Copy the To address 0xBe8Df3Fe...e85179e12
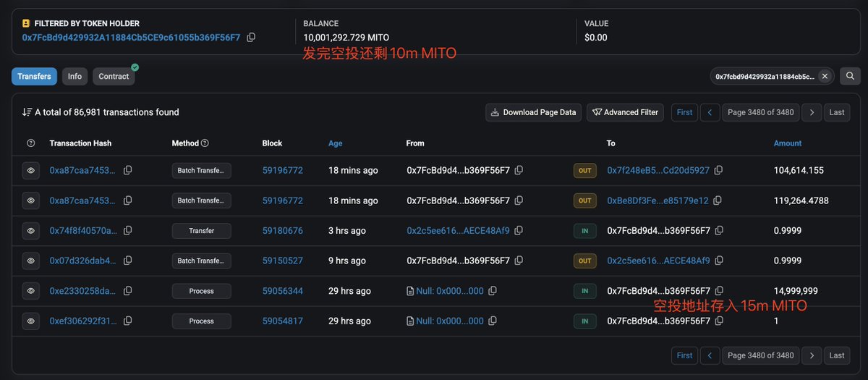The height and width of the screenshot is (380, 868). (x=718, y=200)
